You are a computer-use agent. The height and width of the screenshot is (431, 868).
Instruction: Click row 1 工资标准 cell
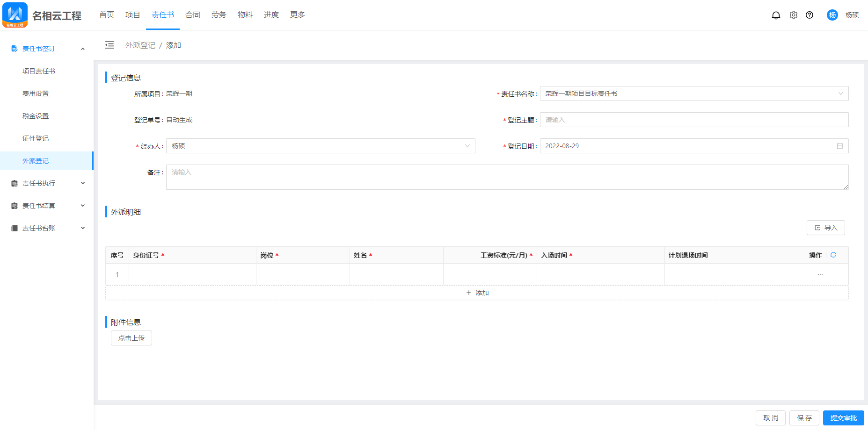tap(490, 274)
